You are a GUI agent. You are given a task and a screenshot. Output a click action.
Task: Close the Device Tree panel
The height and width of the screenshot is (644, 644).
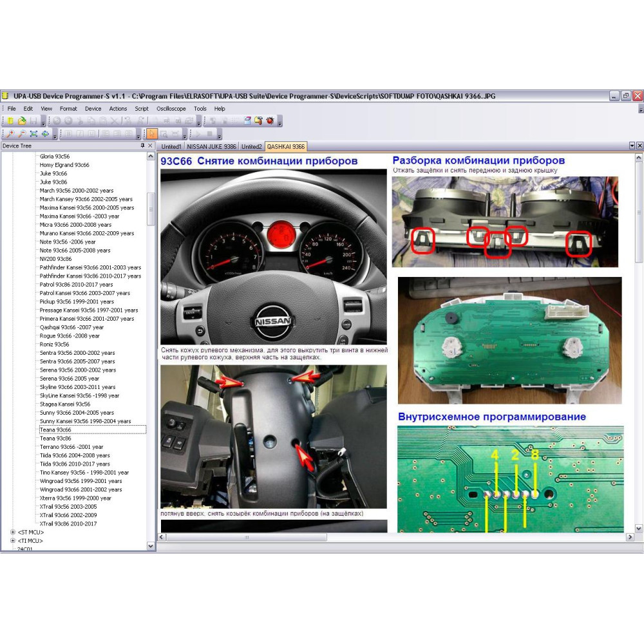pos(150,146)
